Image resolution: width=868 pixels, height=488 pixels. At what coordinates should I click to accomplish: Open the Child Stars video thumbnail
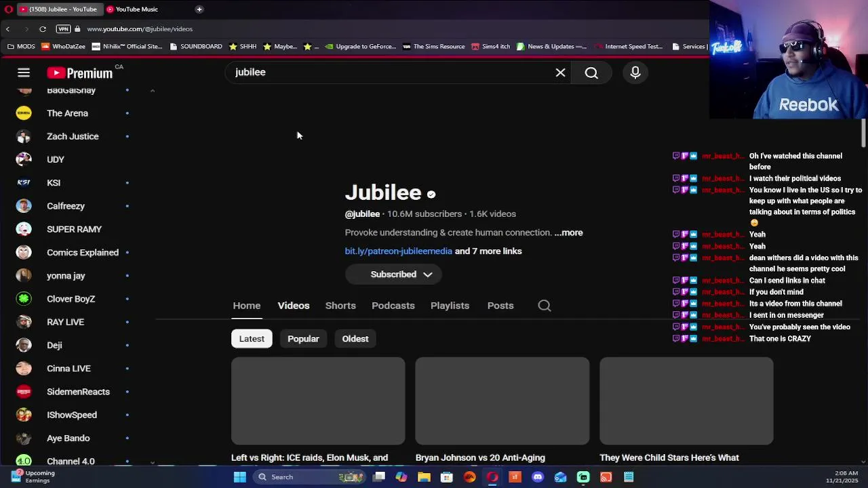tap(686, 401)
